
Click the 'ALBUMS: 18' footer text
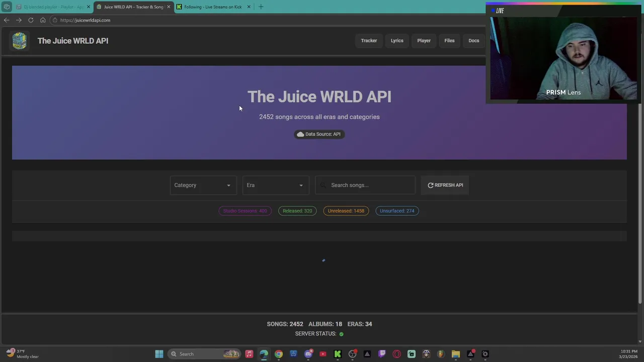[325, 324]
